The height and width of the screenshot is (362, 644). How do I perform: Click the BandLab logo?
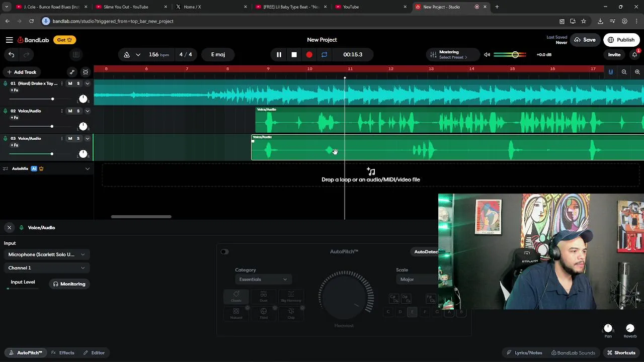point(33,40)
